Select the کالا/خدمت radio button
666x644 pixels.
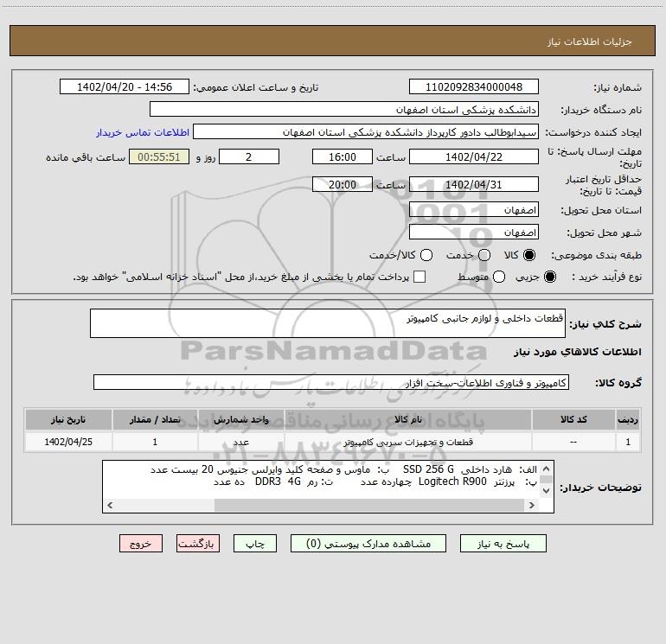pos(426,255)
